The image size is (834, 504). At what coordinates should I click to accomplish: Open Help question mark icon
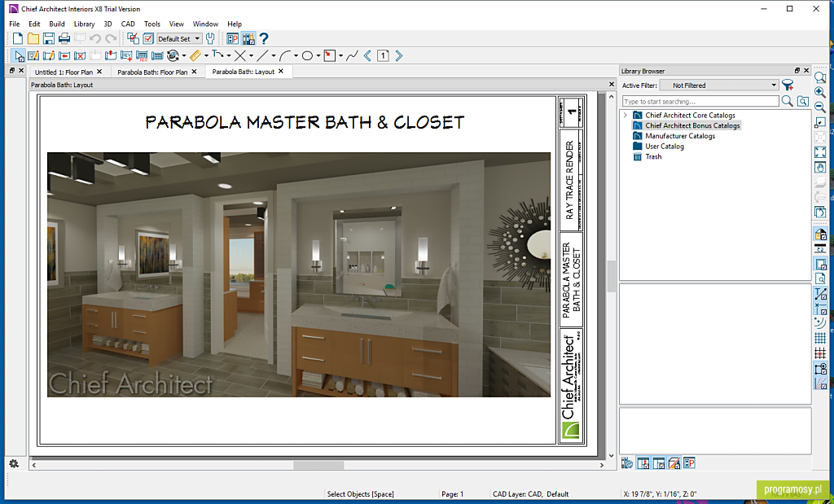point(263,38)
